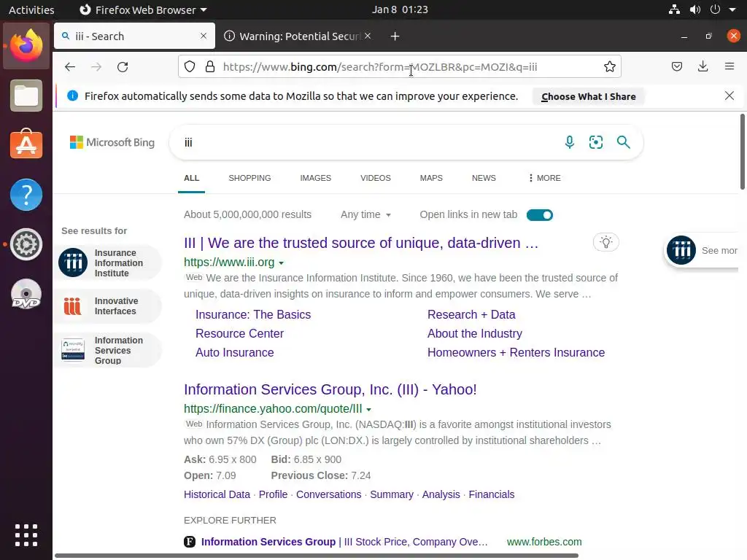
Task: Open the III trusted source result title
Action: [361, 243]
